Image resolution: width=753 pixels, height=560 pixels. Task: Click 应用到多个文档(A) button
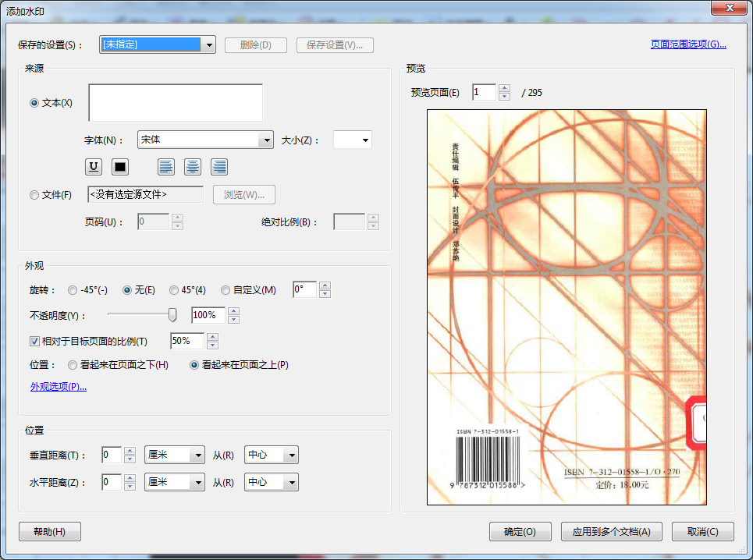611,532
